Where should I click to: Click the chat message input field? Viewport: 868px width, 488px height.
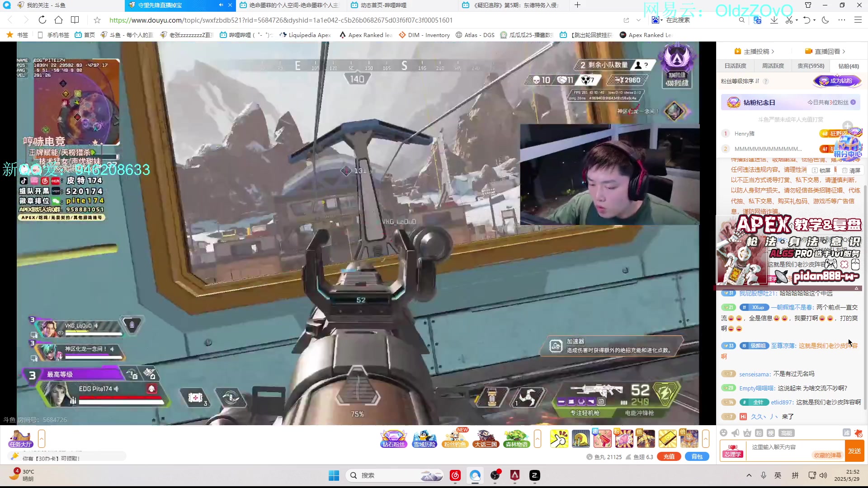(x=795, y=450)
